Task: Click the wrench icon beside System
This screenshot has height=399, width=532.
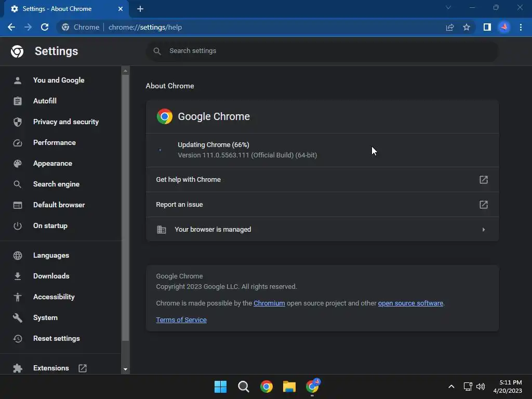Action: (x=18, y=318)
